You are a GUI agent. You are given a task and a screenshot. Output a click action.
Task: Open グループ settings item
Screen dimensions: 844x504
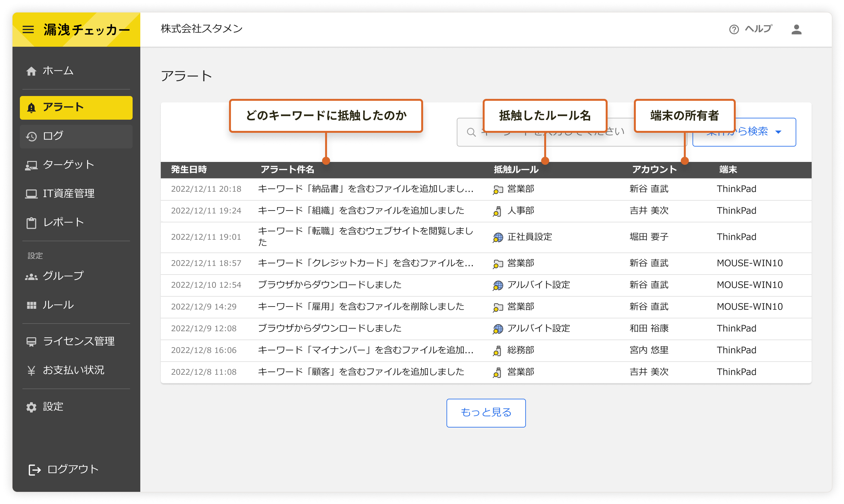pos(76,276)
